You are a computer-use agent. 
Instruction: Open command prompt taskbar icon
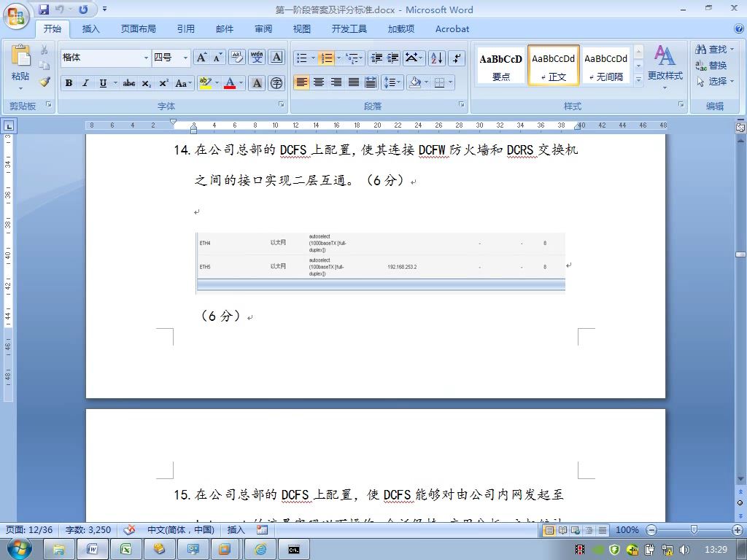pyautogui.click(x=294, y=550)
